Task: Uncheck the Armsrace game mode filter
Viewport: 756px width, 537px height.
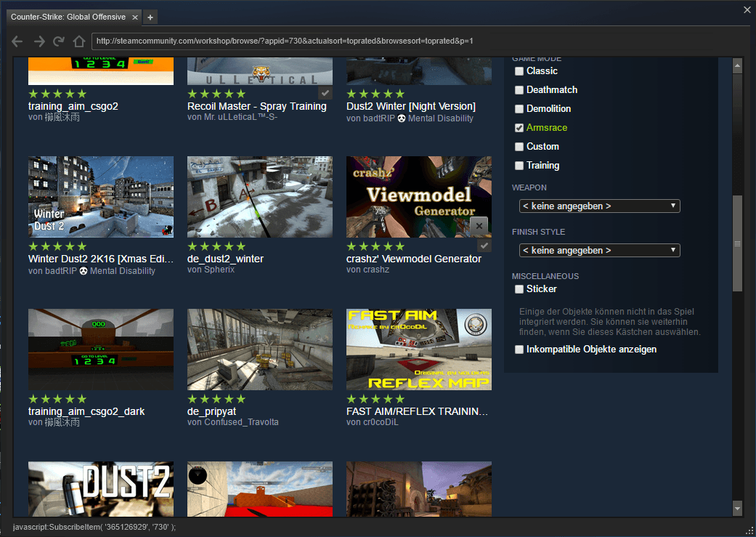Action: [519, 128]
